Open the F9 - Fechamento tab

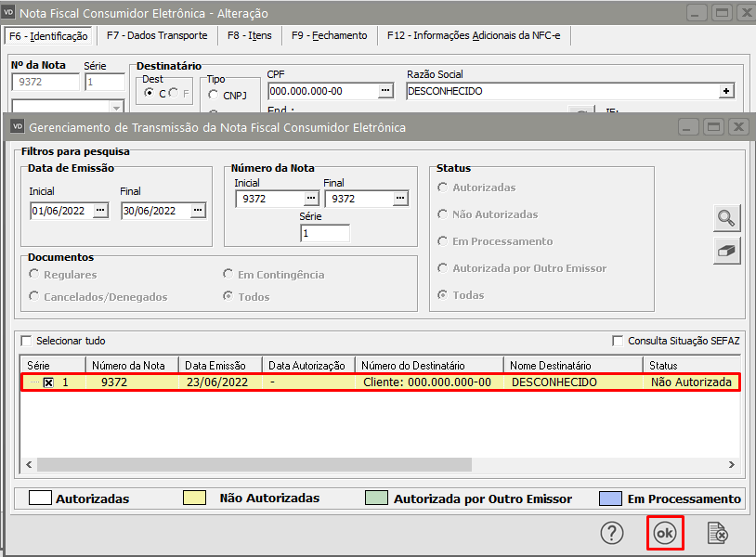329,35
